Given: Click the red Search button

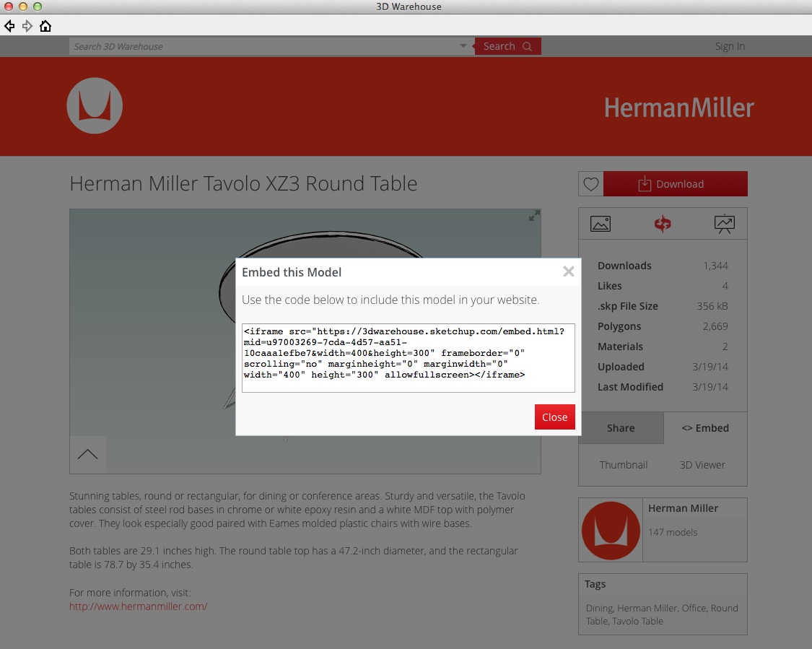Looking at the screenshot, I should (507, 46).
